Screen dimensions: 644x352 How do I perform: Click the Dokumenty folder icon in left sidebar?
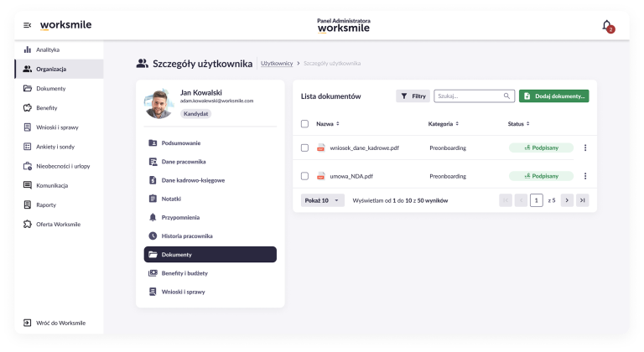(28, 88)
